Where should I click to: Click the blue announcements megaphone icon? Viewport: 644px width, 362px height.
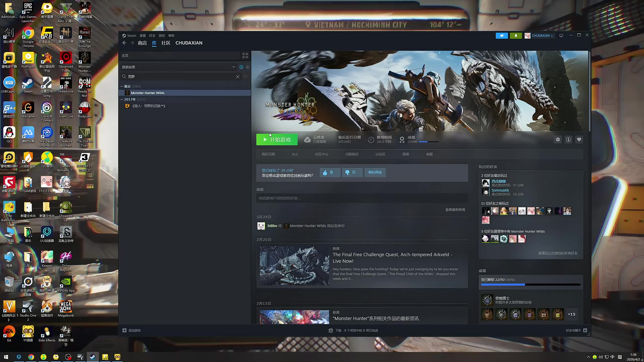(502, 36)
